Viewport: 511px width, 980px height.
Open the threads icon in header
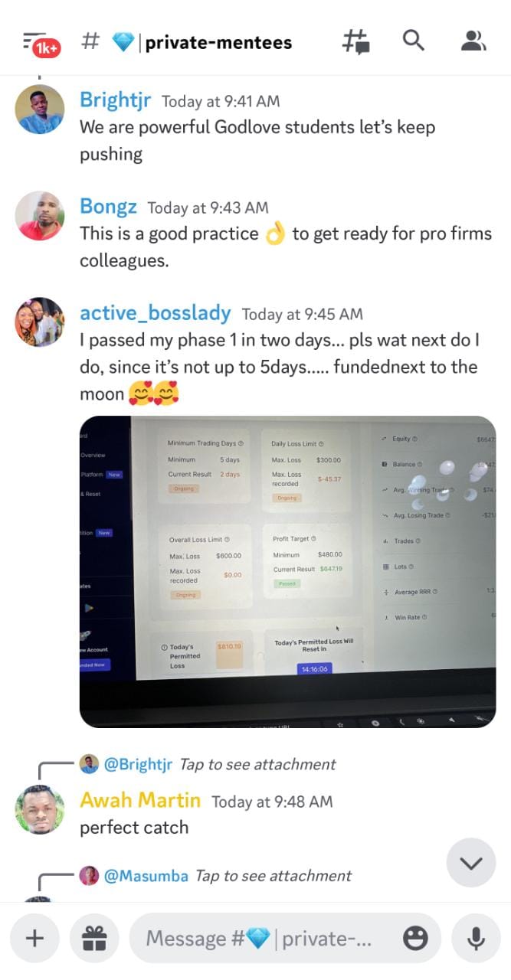tap(355, 41)
